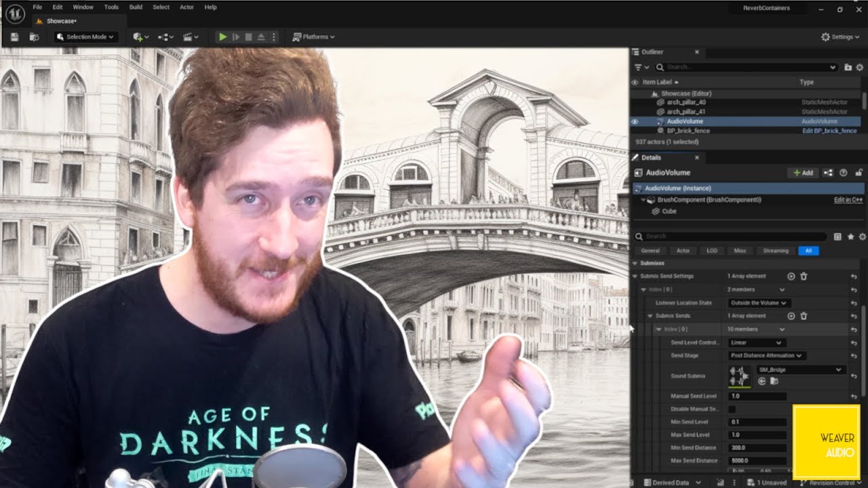Click the Edit in C++ link

(848, 200)
